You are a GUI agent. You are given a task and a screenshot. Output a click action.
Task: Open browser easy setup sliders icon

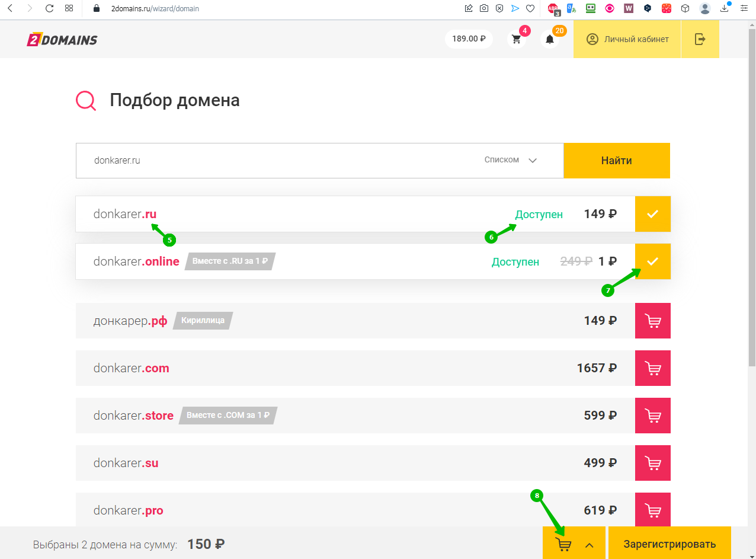coord(744,8)
